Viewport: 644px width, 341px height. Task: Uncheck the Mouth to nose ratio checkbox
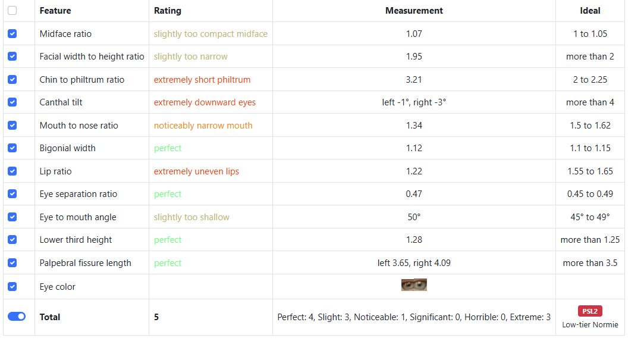[12, 126]
